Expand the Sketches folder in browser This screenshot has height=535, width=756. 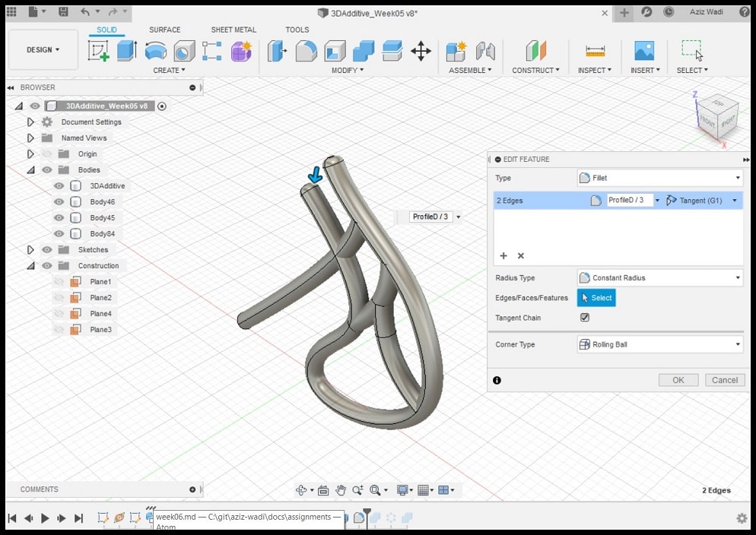pyautogui.click(x=30, y=250)
